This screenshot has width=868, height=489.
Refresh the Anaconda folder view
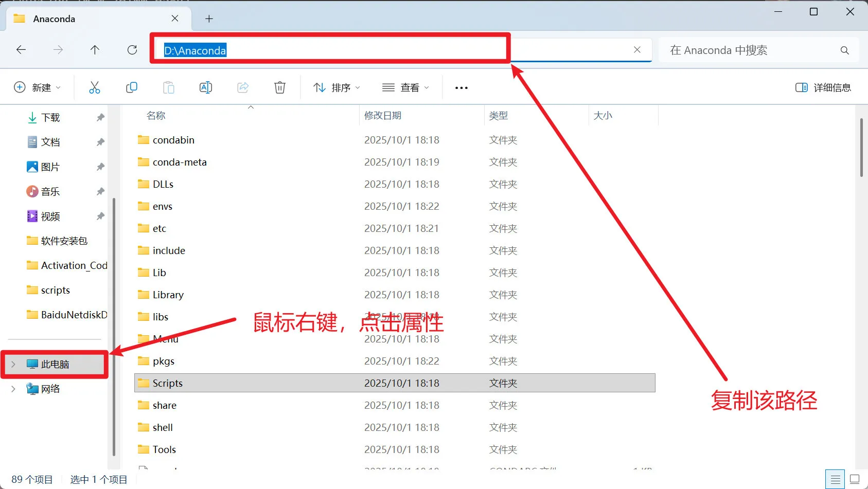132,50
